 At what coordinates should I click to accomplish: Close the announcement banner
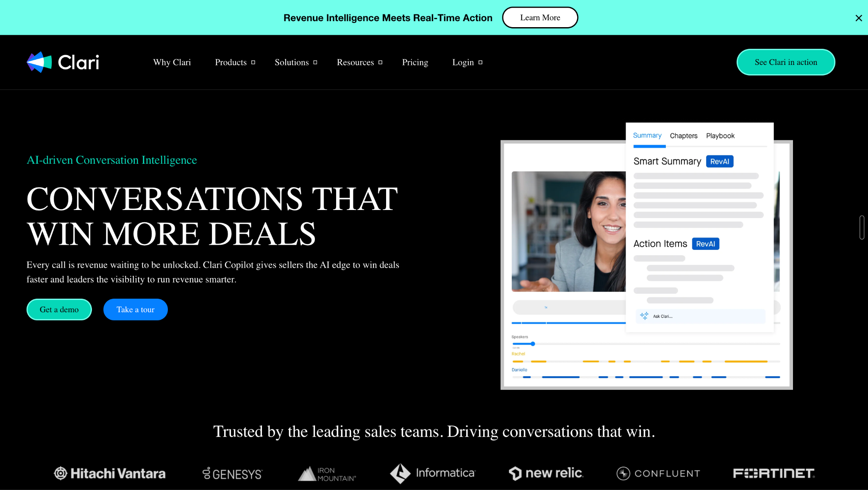tap(859, 18)
